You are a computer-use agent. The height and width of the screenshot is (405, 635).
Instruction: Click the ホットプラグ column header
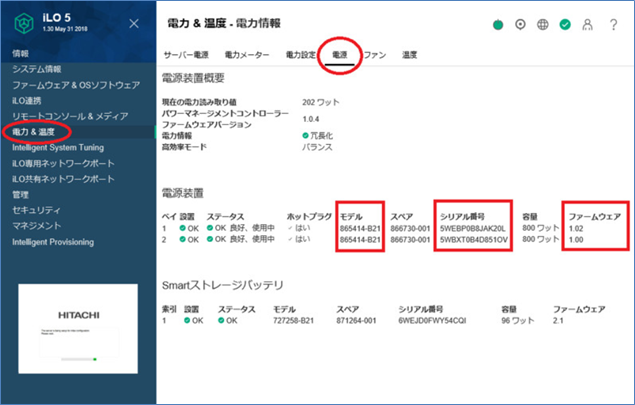click(309, 217)
